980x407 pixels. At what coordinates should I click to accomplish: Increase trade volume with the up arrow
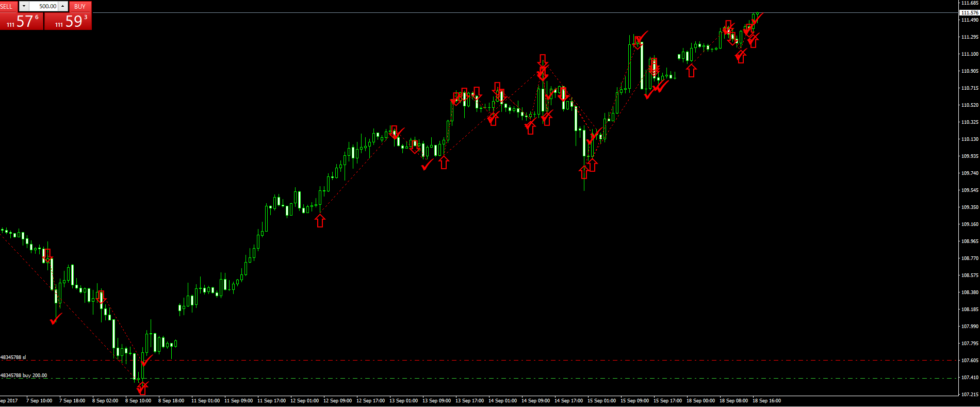tap(63, 6)
